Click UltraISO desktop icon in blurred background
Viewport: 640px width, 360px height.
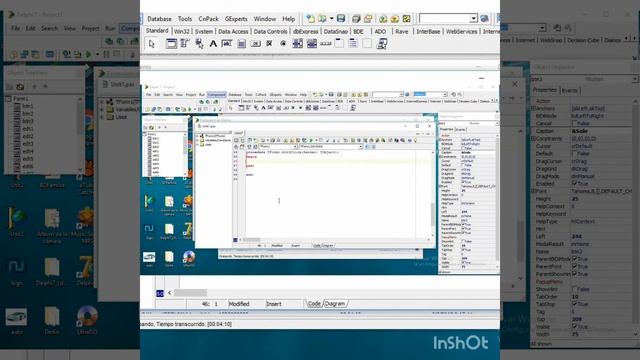point(87,320)
